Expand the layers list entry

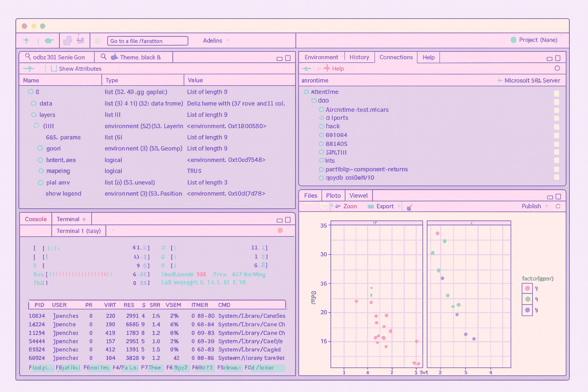tap(34, 115)
